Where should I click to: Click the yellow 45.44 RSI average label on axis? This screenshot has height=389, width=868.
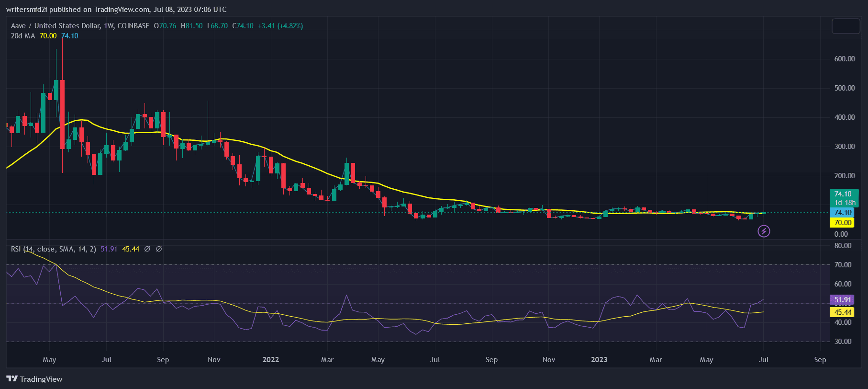843,312
